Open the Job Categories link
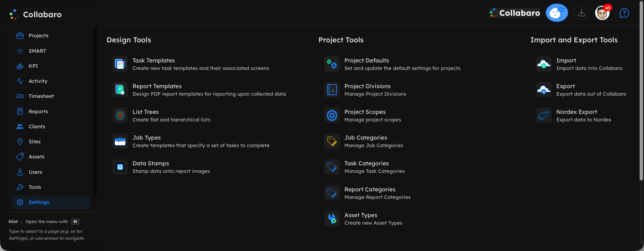 (366, 138)
